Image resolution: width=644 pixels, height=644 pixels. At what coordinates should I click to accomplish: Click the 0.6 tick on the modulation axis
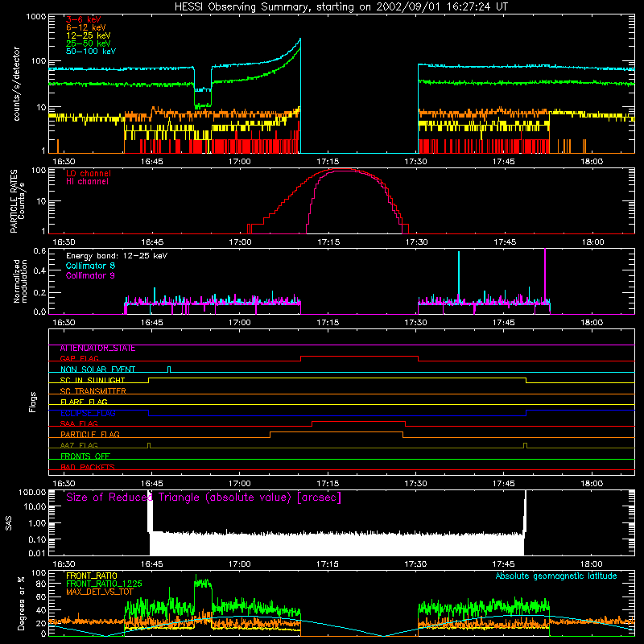[39, 250]
